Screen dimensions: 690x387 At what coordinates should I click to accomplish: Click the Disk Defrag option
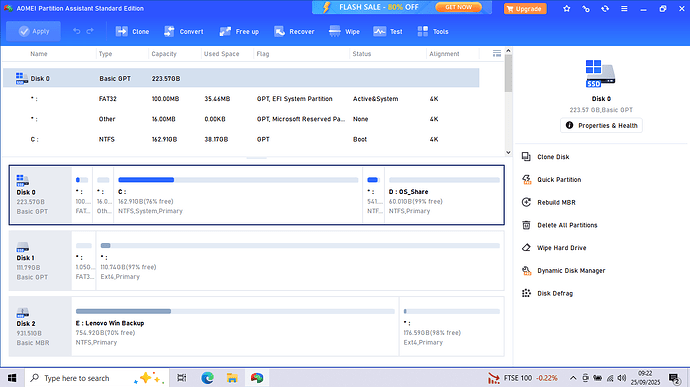[547, 293]
